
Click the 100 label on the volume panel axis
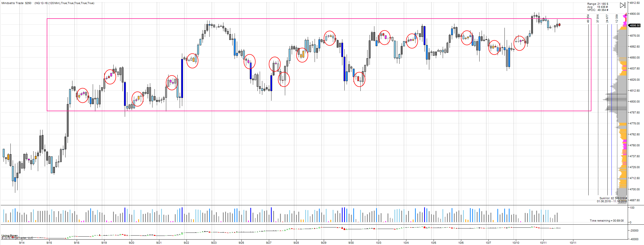[632, 208]
